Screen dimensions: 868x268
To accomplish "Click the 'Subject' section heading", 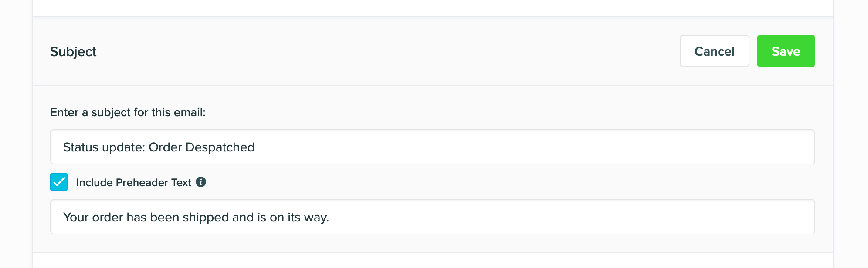I will 73,51.
